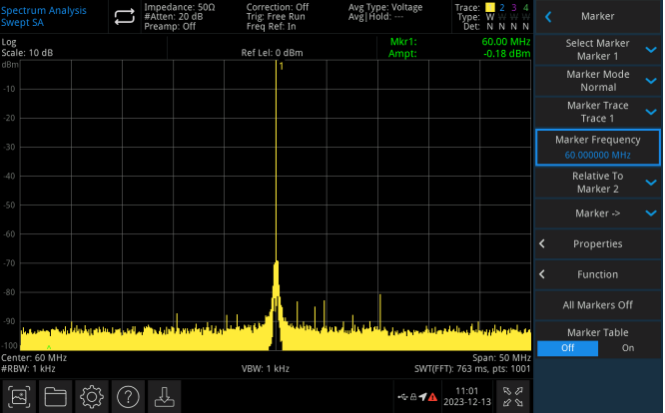
Task: Click the screenshot capture icon
Action: pos(21,396)
